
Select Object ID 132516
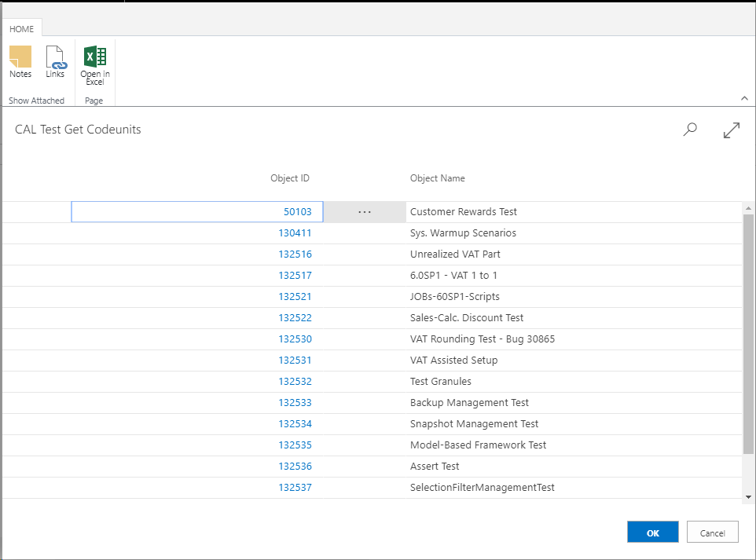(295, 254)
